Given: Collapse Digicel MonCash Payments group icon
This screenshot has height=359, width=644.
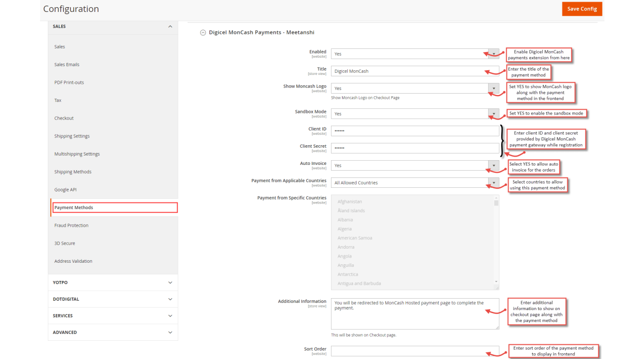Looking at the screenshot, I should (x=203, y=32).
